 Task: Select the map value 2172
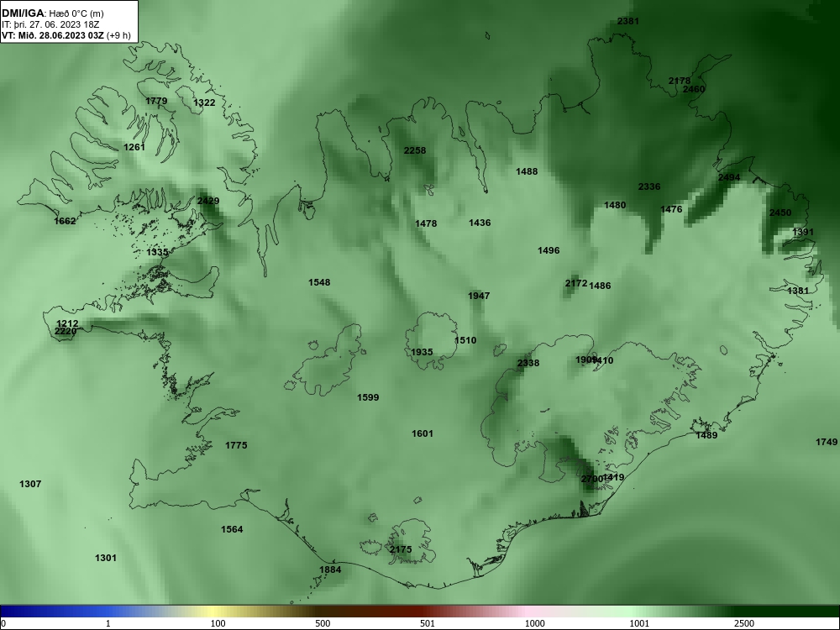coord(576,283)
